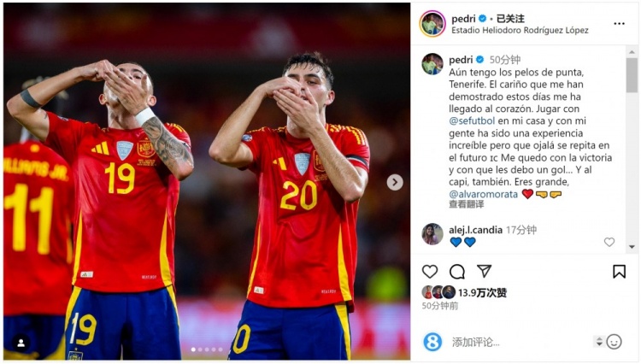View the 13.9万次赞 likes list

tap(482, 292)
